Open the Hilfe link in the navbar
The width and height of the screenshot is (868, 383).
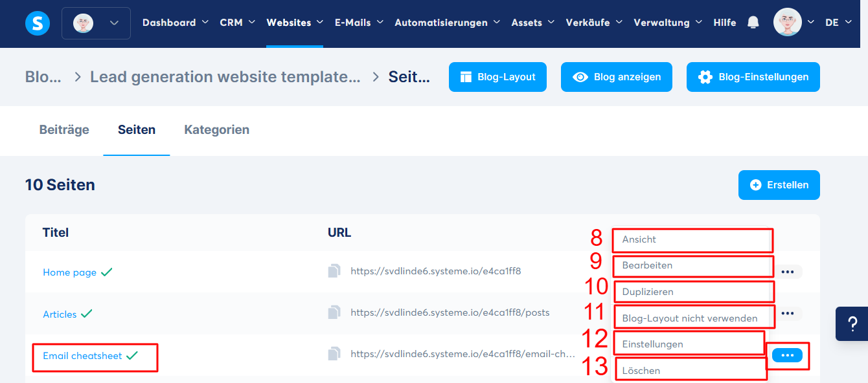(x=725, y=23)
